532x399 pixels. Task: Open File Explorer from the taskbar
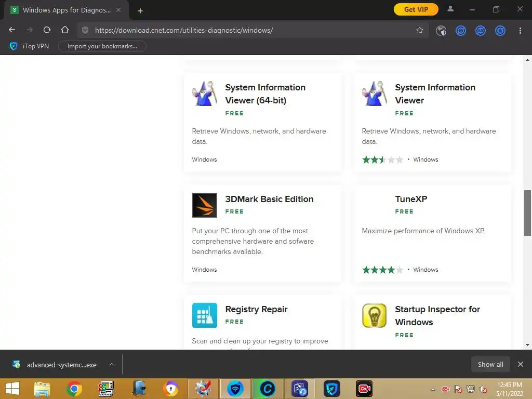click(42, 389)
